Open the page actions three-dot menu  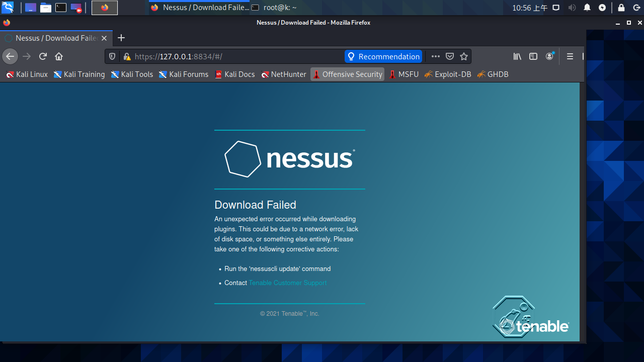pos(436,57)
